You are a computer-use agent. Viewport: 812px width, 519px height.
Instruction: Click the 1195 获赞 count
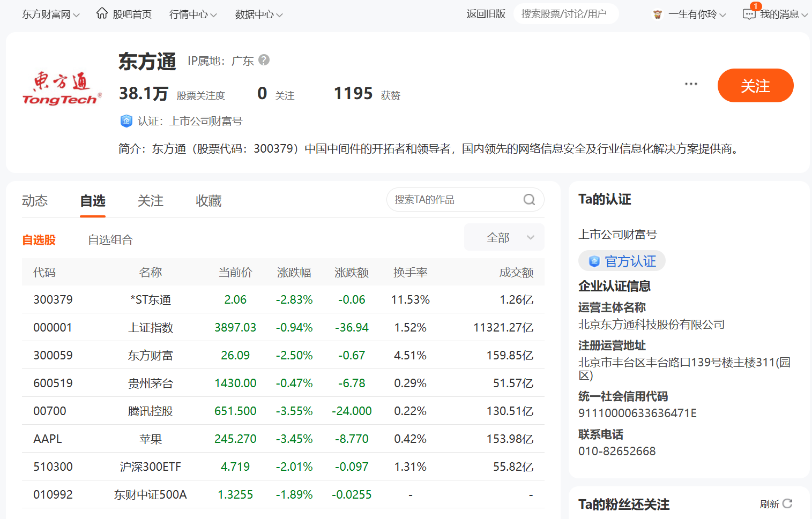coord(367,94)
